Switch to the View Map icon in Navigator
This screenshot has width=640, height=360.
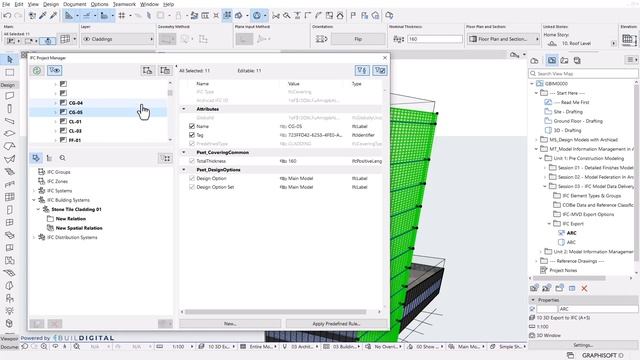[x=552, y=60]
